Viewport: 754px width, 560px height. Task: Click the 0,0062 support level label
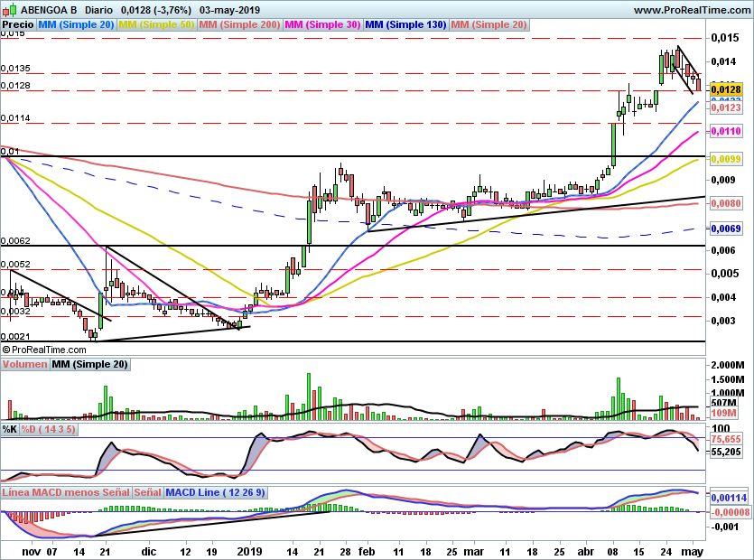[x=15, y=240]
